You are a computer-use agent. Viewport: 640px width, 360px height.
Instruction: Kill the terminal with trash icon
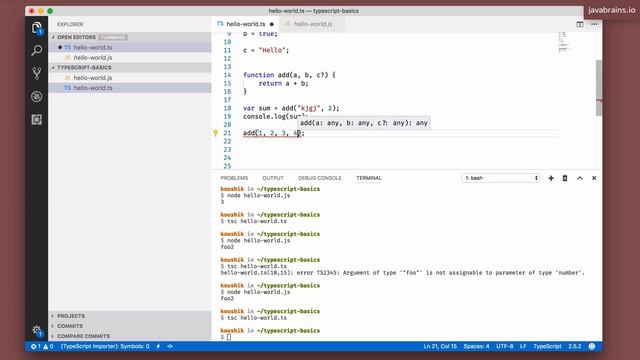(565, 178)
